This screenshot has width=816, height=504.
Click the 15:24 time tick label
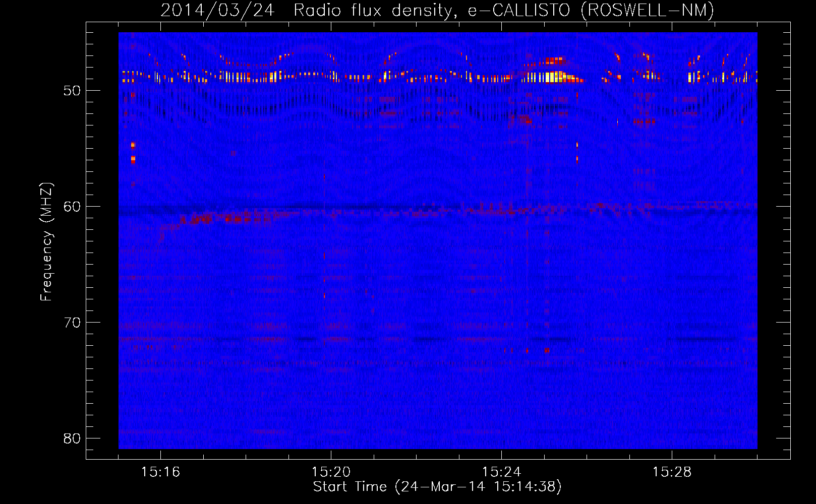[x=501, y=472]
